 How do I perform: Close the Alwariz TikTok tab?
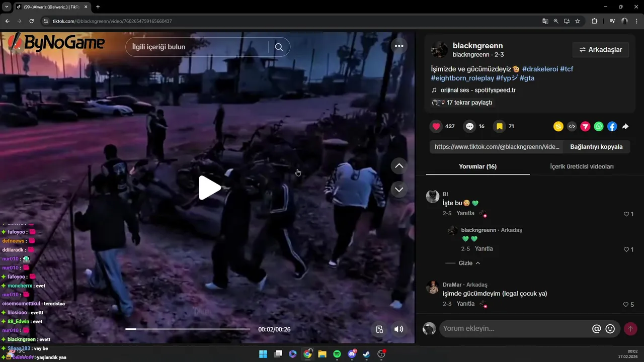tap(86, 7)
